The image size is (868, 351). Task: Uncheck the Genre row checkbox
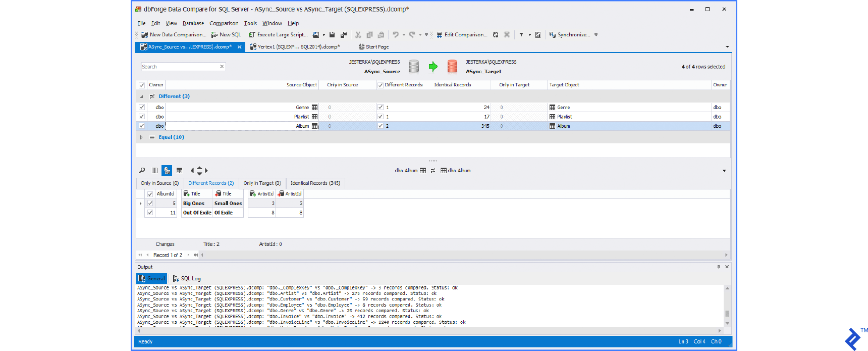142,107
